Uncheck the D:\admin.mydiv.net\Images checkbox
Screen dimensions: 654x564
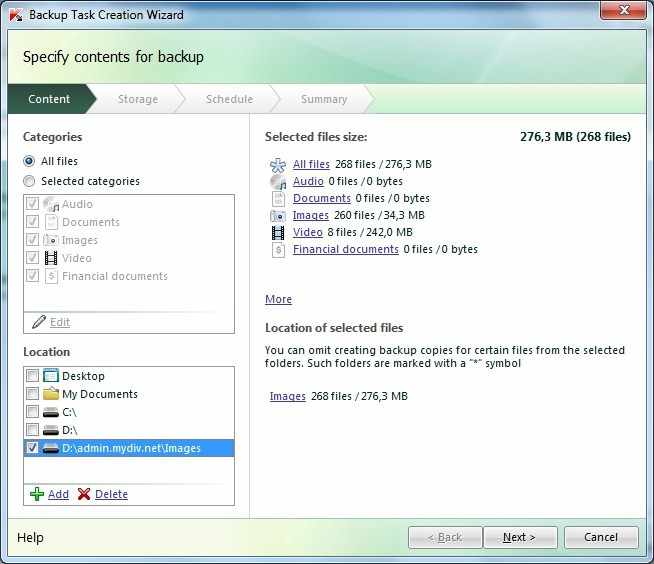(x=33, y=448)
